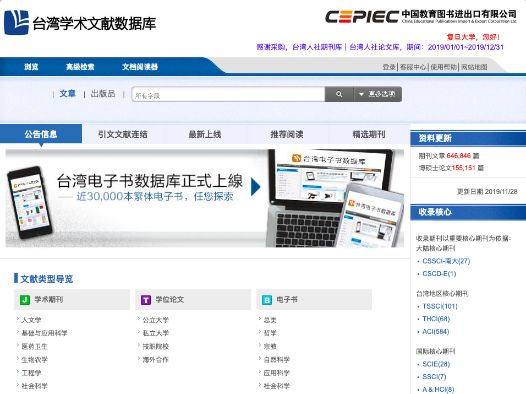Viewport: 526px width, 394px height.
Task: Open 私立大学 thesis category
Action: (156, 333)
